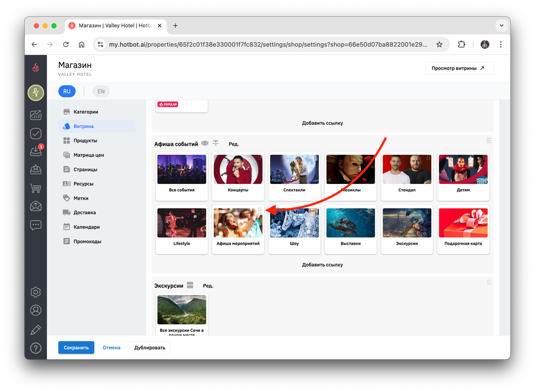
Task: Switch language to RU
Action: pos(67,91)
